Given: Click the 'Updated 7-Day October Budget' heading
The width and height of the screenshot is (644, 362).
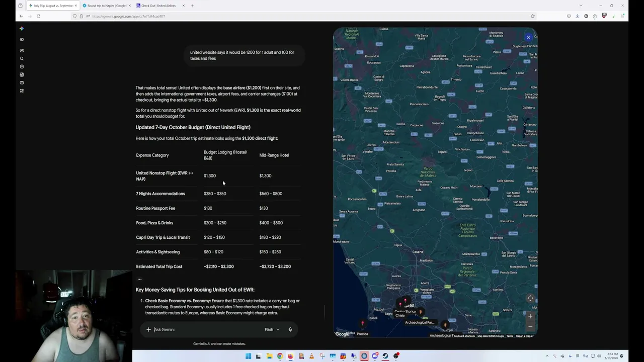Looking at the screenshot, I should pos(193,127).
